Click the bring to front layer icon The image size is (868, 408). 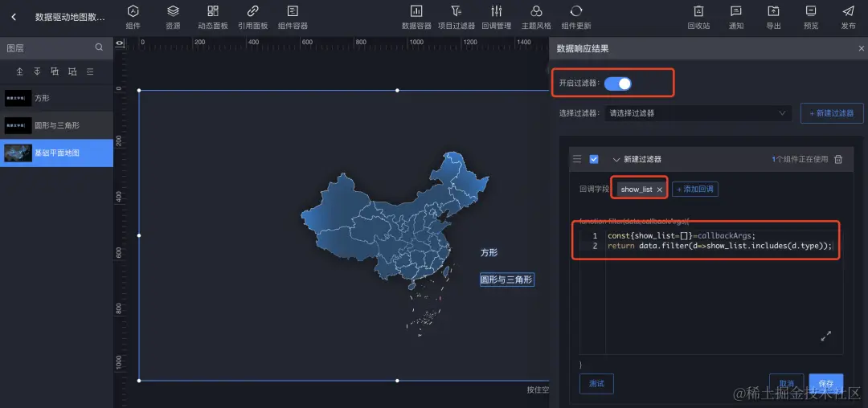coord(55,71)
